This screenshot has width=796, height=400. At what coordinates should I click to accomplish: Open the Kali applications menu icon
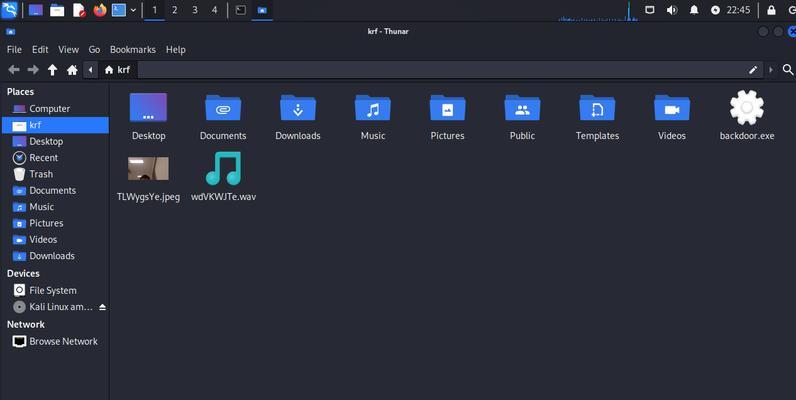[x=10, y=10]
